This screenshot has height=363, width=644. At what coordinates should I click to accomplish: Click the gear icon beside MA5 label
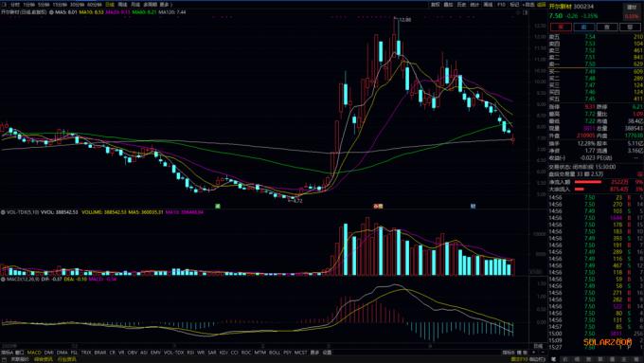point(51,12)
